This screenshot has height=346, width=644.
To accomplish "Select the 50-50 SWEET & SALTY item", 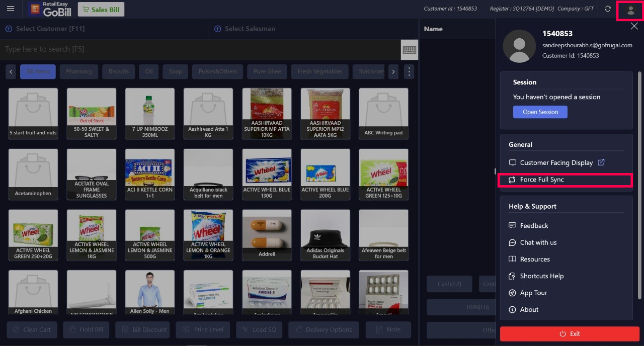I will click(x=92, y=114).
